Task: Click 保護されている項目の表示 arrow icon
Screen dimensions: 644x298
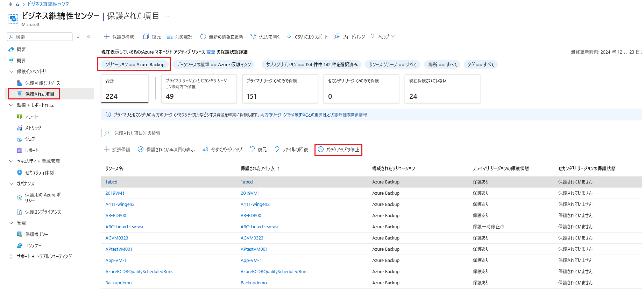Action: (141, 149)
